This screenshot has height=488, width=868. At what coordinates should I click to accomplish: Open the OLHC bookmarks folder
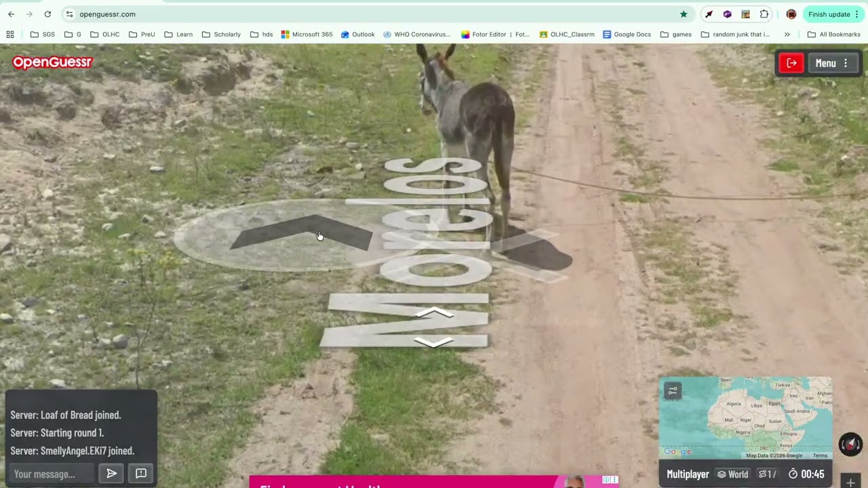point(105,35)
